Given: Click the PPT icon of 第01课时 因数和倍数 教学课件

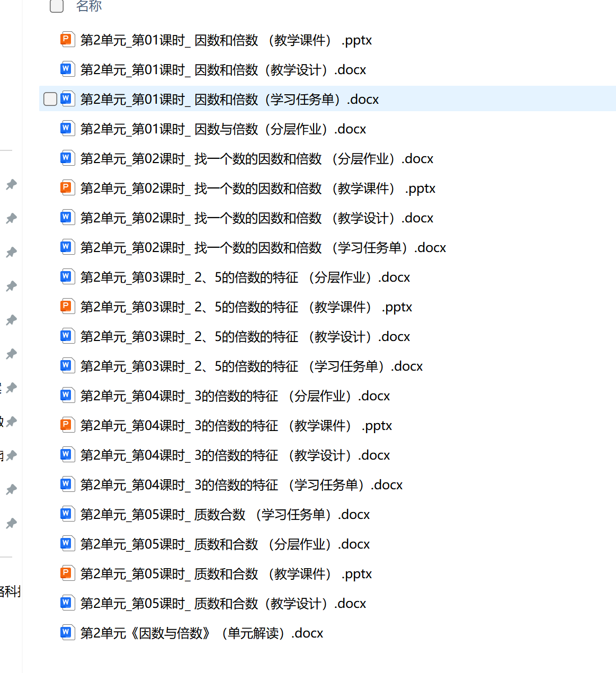Looking at the screenshot, I should 66,39.
